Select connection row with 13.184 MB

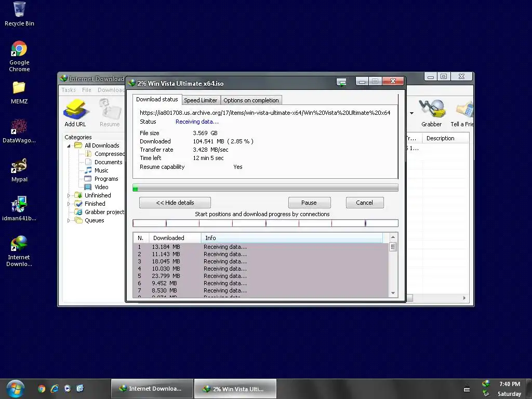tap(261, 247)
